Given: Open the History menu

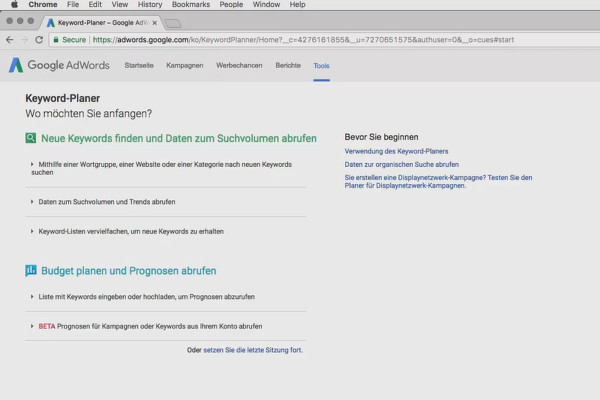Looking at the screenshot, I should [150, 5].
